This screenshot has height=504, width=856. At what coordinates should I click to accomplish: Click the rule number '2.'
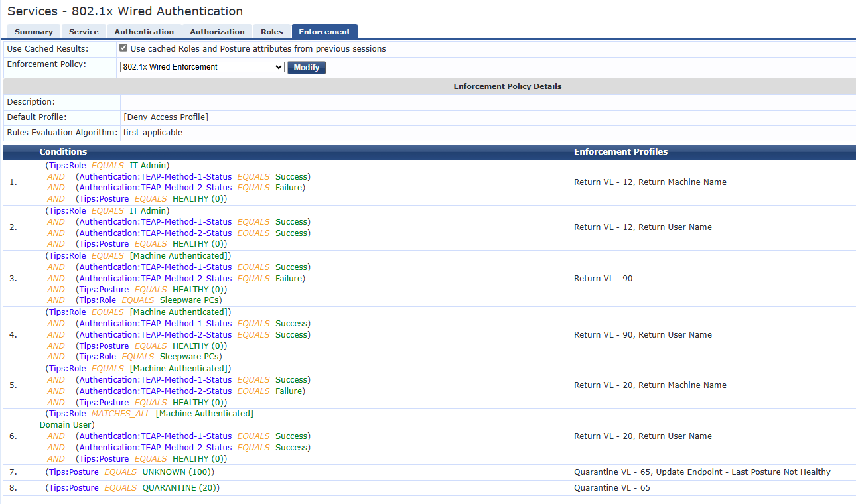click(x=13, y=227)
